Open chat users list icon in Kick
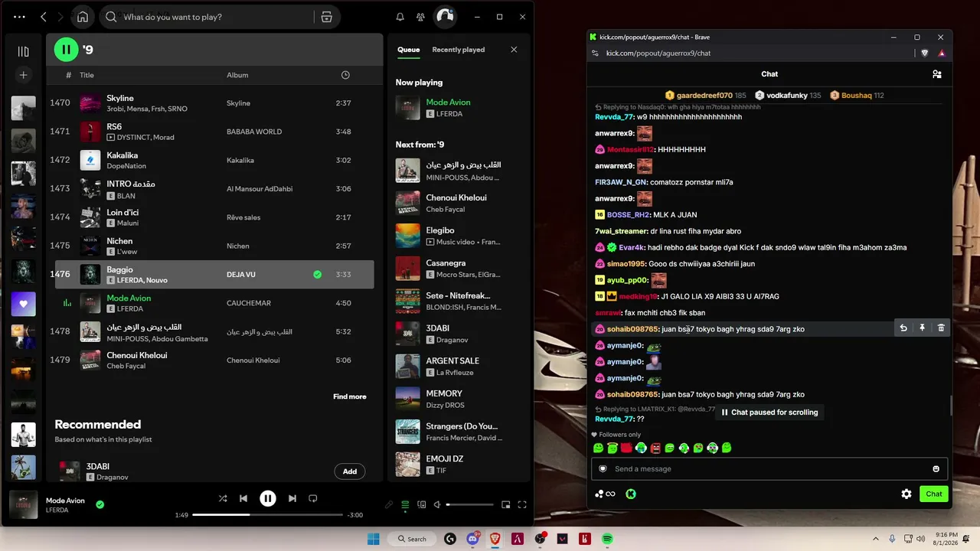Screen dimensions: 980x551 (x=936, y=74)
